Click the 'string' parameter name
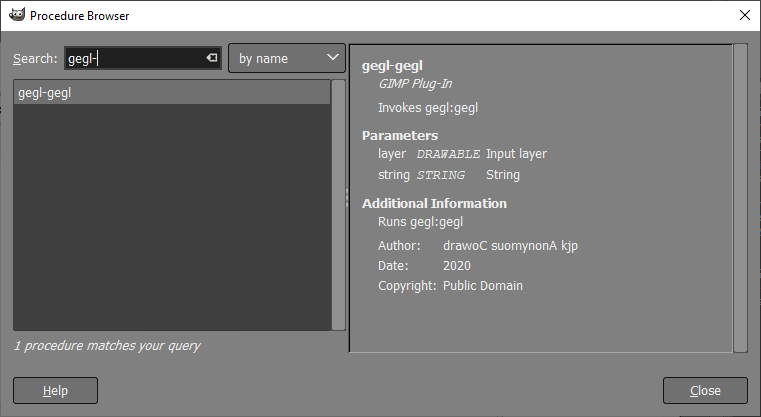The height and width of the screenshot is (417, 761). (394, 175)
